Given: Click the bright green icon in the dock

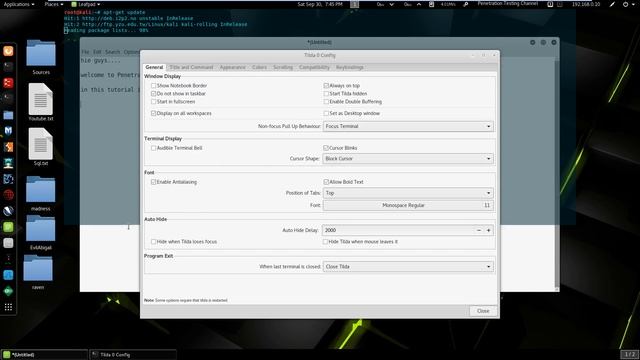Looking at the screenshot, I should click(x=8, y=227).
